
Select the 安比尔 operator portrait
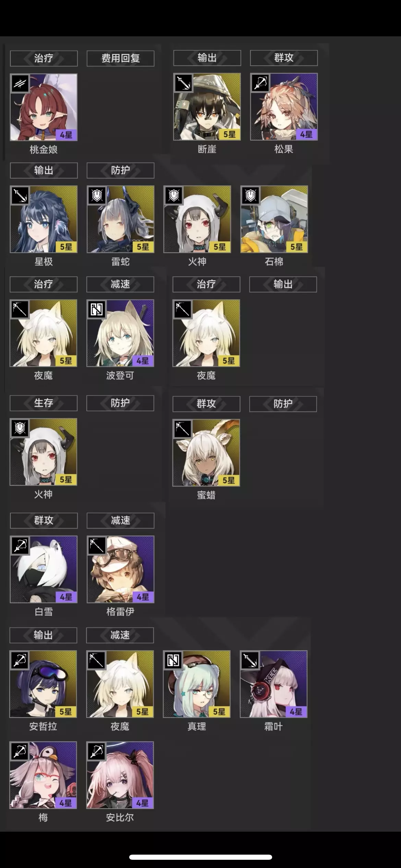[120, 775]
